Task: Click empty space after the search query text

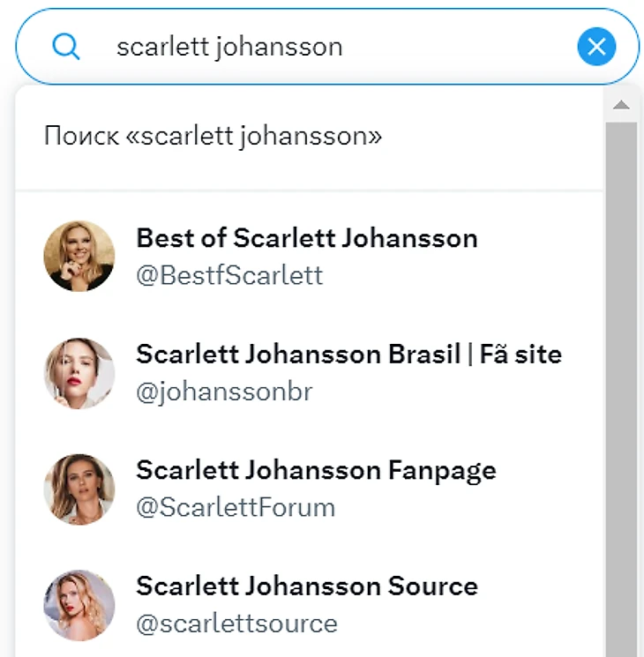Action: (459, 47)
